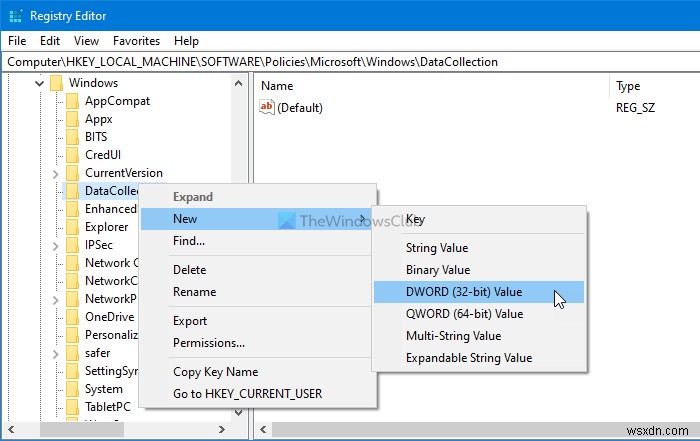Image resolution: width=700 pixels, height=441 pixels.
Task: Select Key in the New submenu
Action: point(479,220)
